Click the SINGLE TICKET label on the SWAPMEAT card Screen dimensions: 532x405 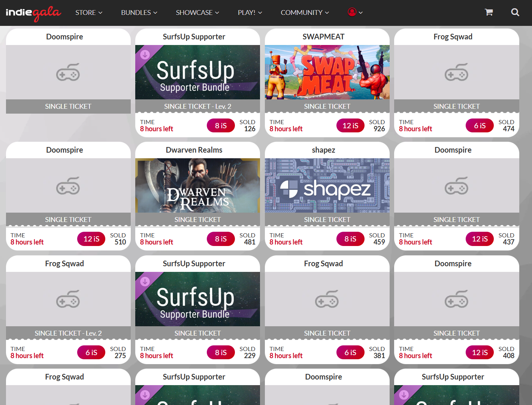327,106
